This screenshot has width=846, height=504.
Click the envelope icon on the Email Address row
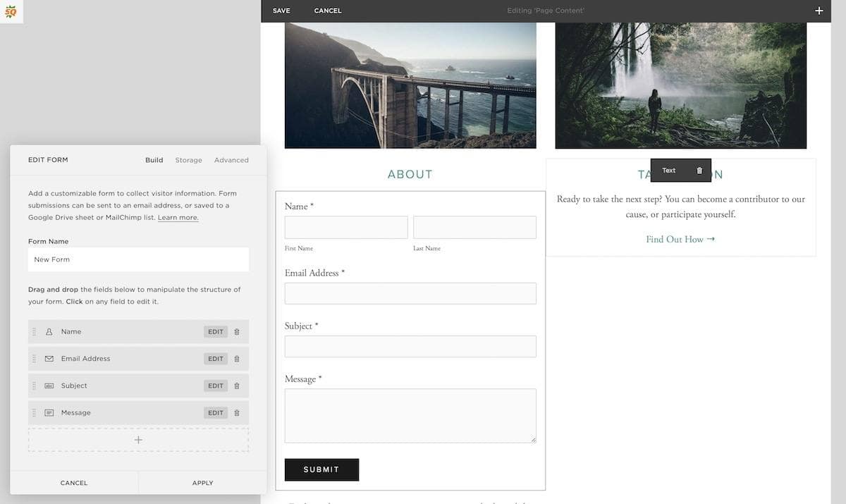pyautogui.click(x=47, y=358)
